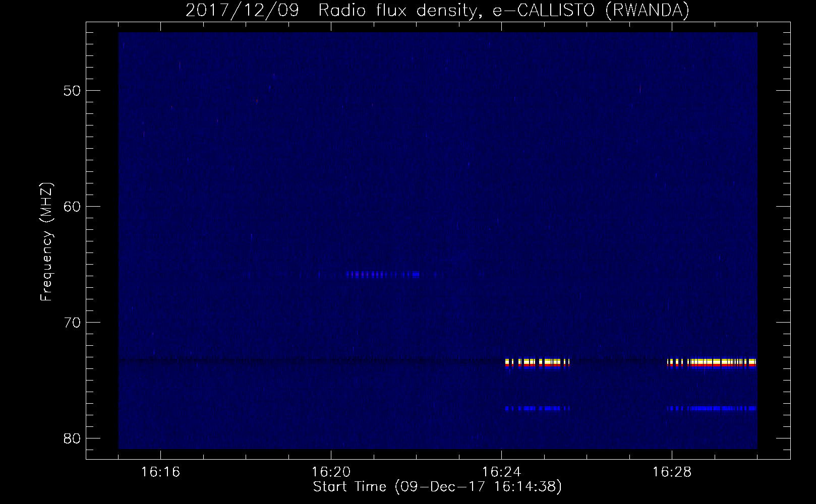Screen dimensions: 816x504
Task: Click the Start Time axis label
Action: (437, 487)
